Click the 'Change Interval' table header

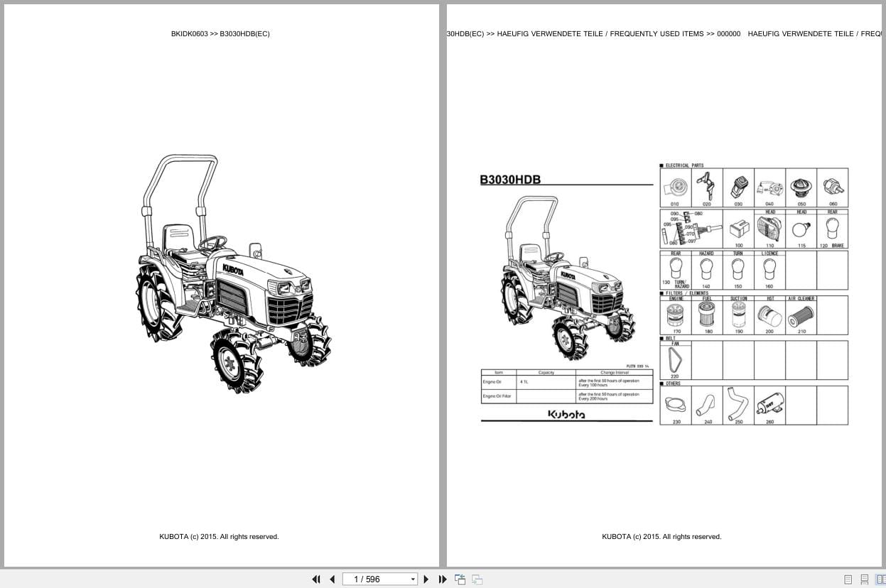(615, 372)
